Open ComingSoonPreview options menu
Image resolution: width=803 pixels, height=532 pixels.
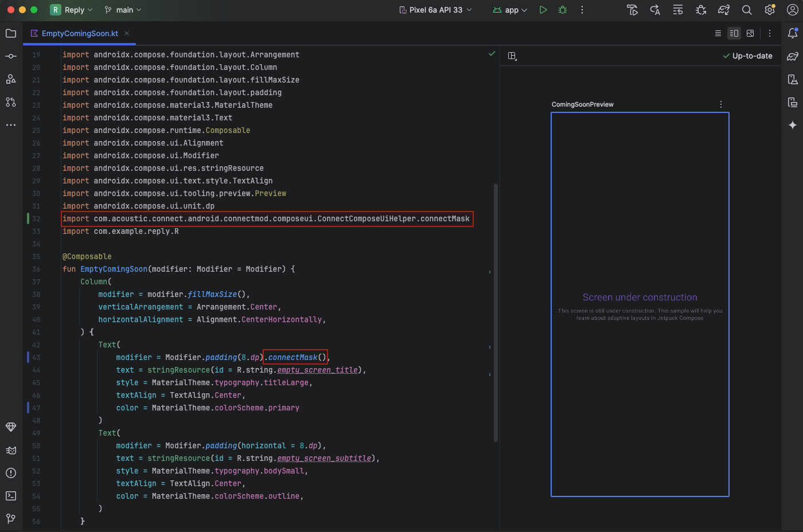point(721,104)
